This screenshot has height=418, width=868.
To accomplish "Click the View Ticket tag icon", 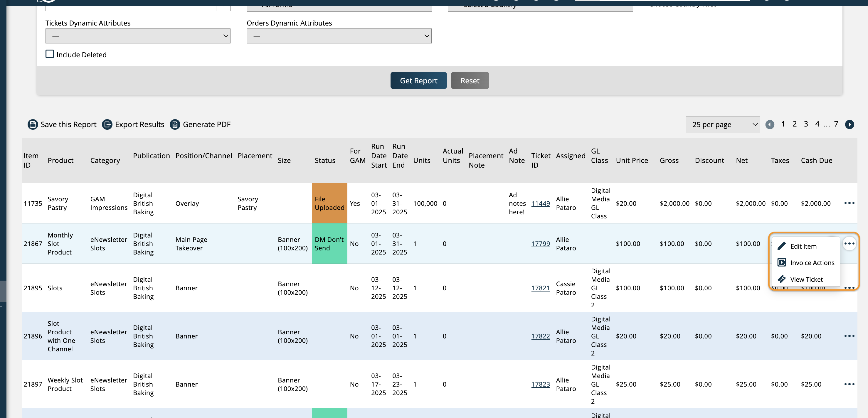I will click(781, 279).
